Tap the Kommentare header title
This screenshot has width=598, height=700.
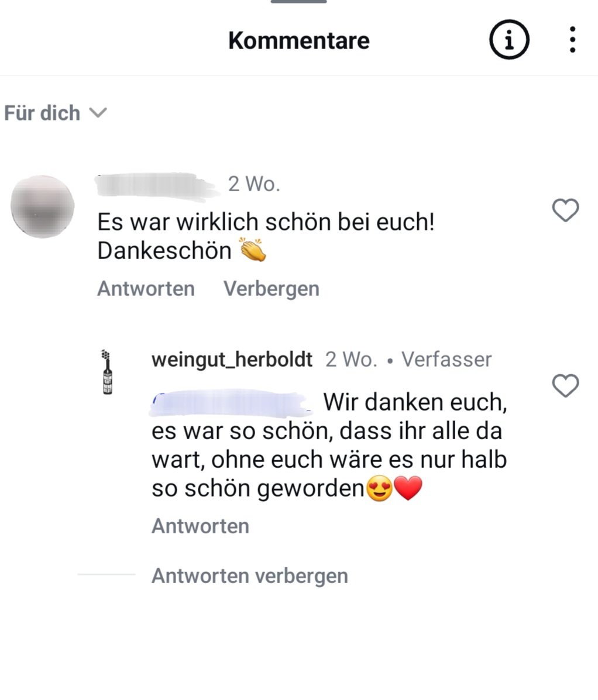coord(299,40)
